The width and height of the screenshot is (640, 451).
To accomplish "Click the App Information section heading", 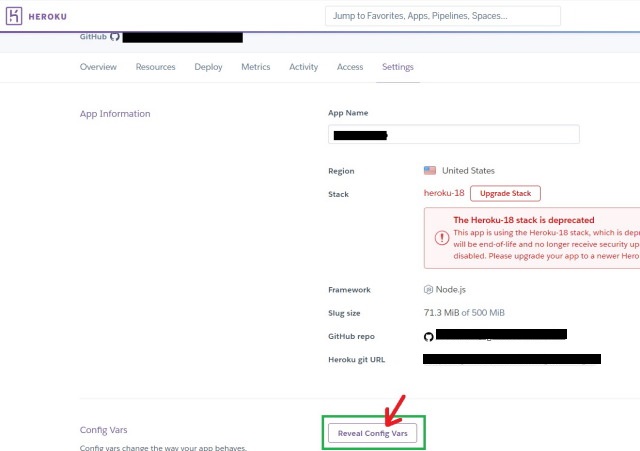I will click(x=115, y=114).
